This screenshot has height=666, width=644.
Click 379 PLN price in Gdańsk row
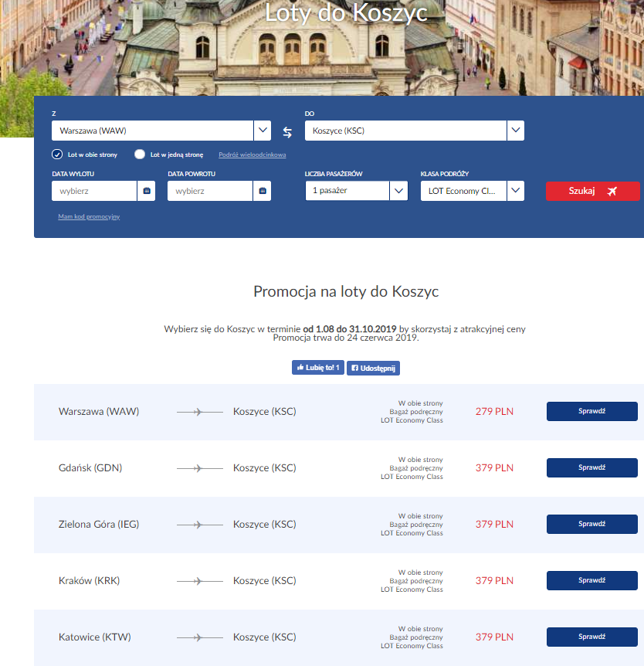click(x=494, y=468)
